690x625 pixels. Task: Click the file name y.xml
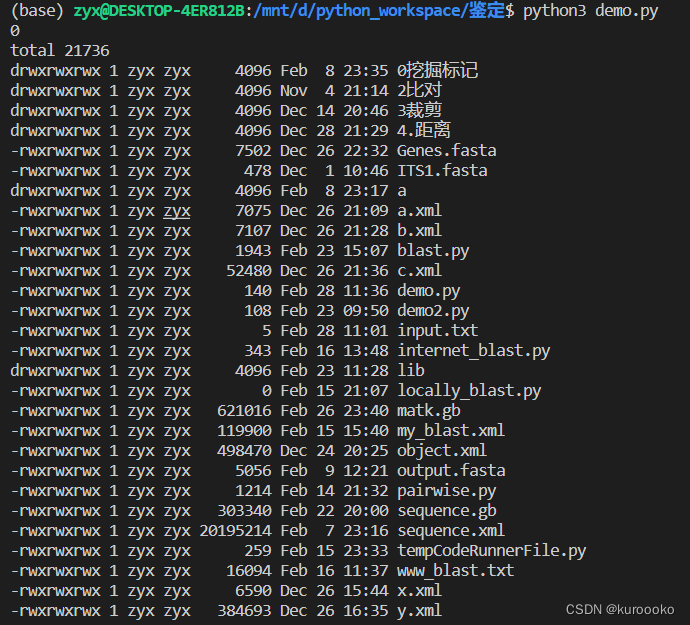419,611
